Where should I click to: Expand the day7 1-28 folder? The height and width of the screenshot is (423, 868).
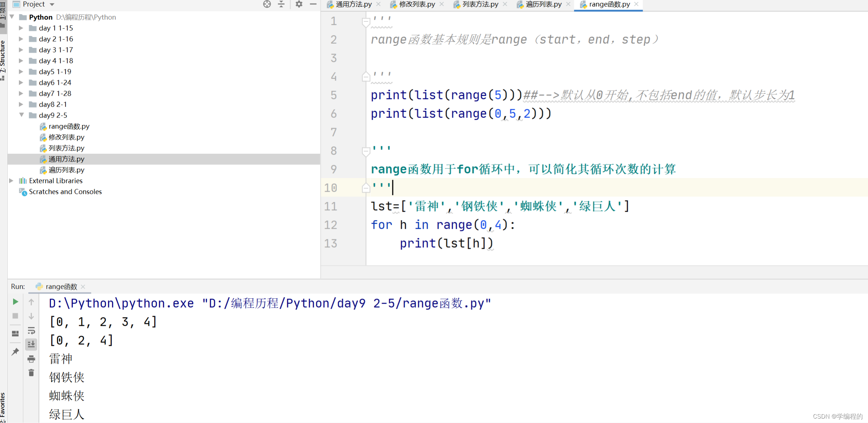[x=21, y=93]
